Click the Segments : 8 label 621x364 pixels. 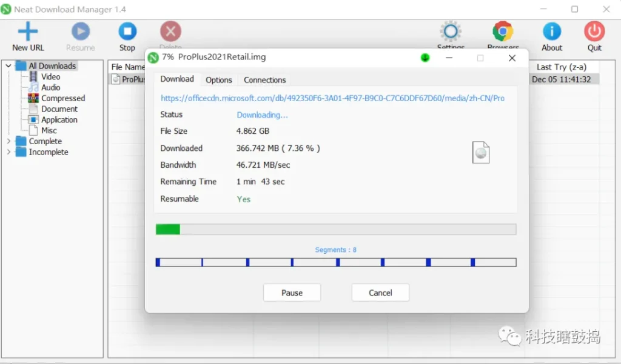pos(335,250)
